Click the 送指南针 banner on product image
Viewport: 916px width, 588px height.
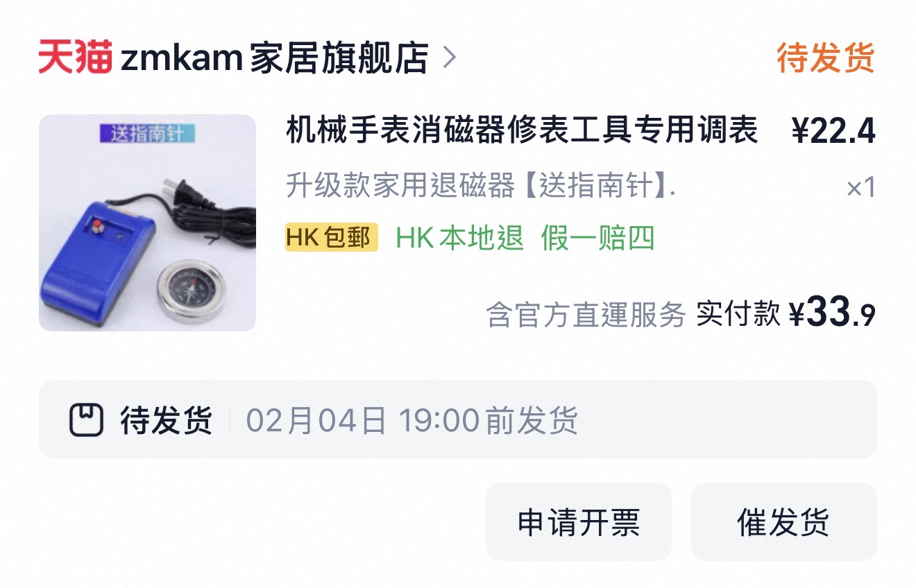(147, 133)
